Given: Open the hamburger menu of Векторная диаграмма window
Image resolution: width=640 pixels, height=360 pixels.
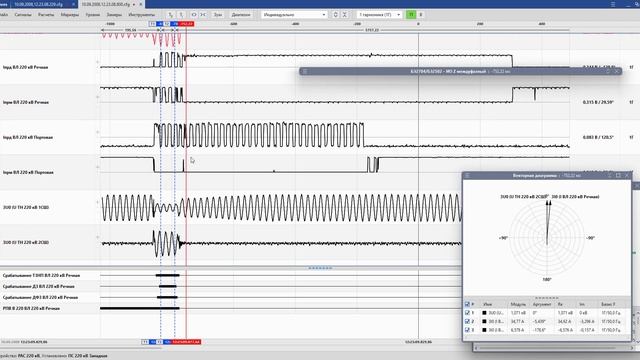Looking at the screenshot, I should tap(467, 176).
